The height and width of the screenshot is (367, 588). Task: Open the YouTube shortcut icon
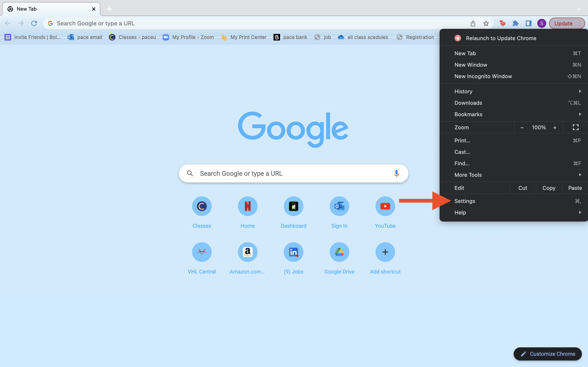point(385,206)
